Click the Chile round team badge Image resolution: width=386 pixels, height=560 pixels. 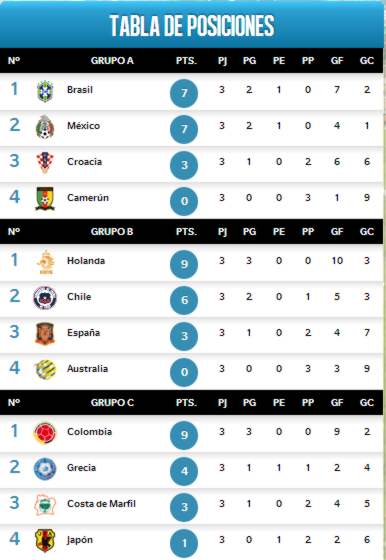click(45, 298)
